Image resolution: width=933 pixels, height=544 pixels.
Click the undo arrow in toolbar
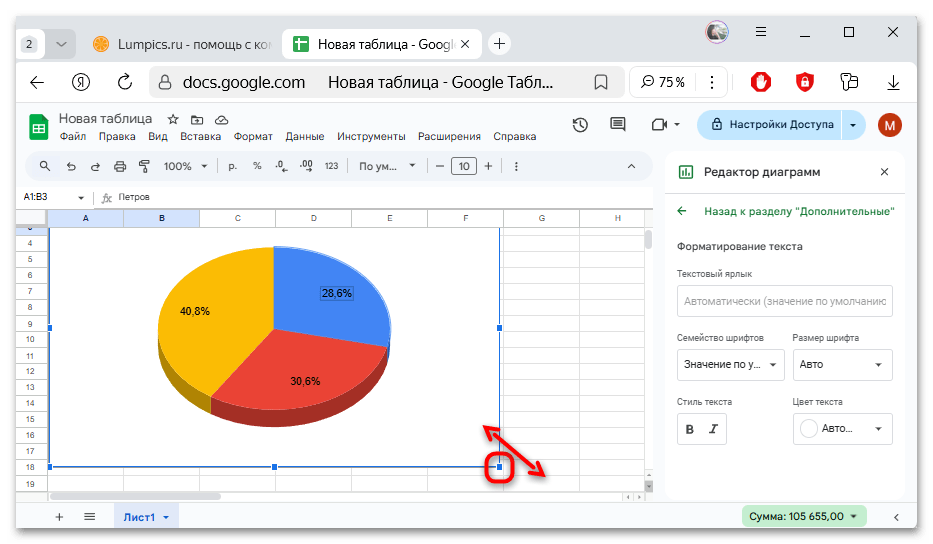[x=71, y=166]
